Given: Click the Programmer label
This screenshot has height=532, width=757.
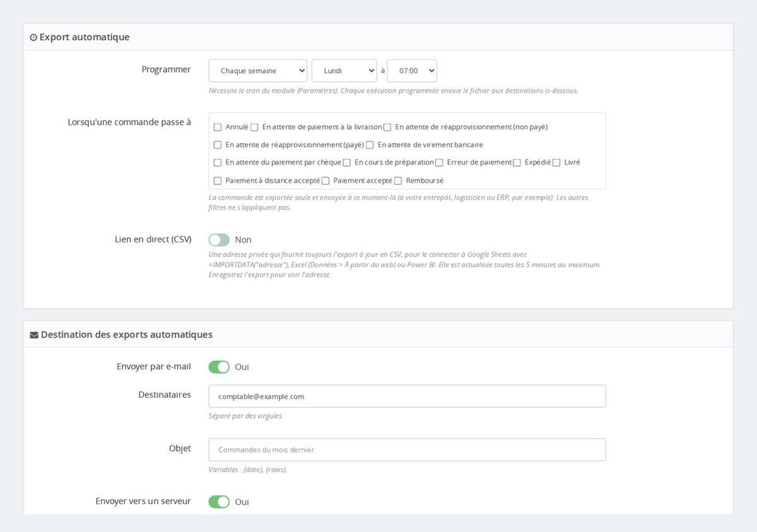Looking at the screenshot, I should point(167,70).
